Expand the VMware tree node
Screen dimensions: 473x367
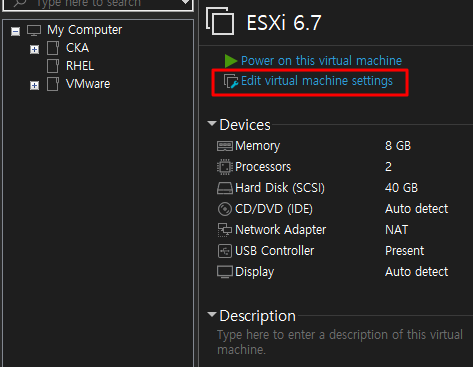click(x=34, y=85)
